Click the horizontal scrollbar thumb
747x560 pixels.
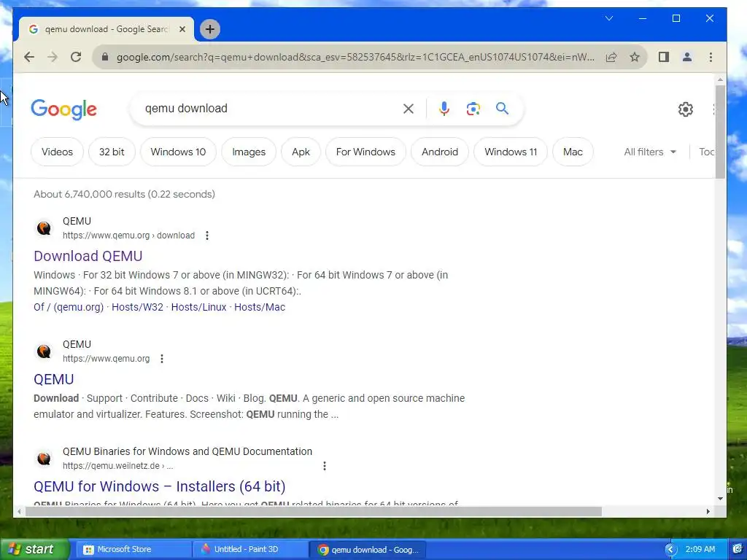click(x=314, y=511)
